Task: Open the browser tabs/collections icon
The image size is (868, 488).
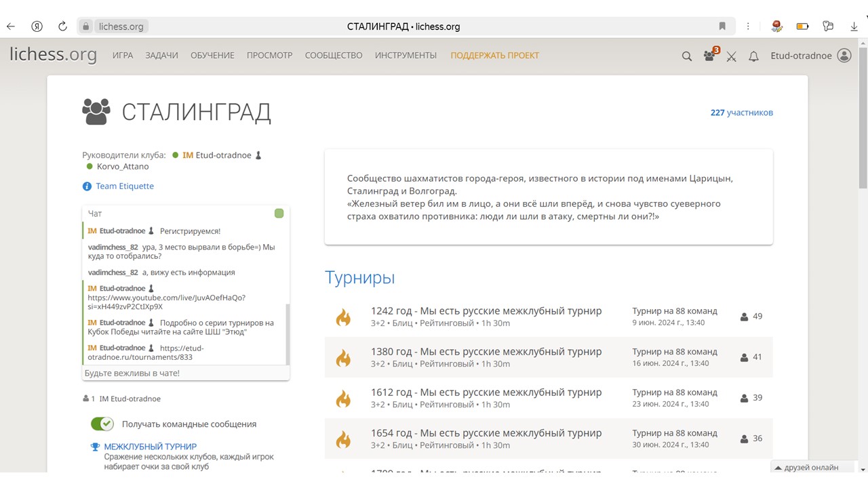Action: pos(828,26)
